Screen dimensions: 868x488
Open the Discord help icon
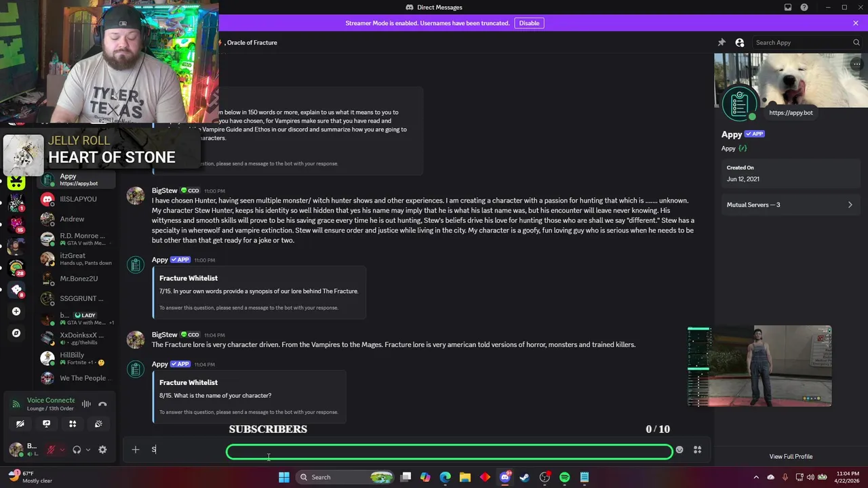804,7
